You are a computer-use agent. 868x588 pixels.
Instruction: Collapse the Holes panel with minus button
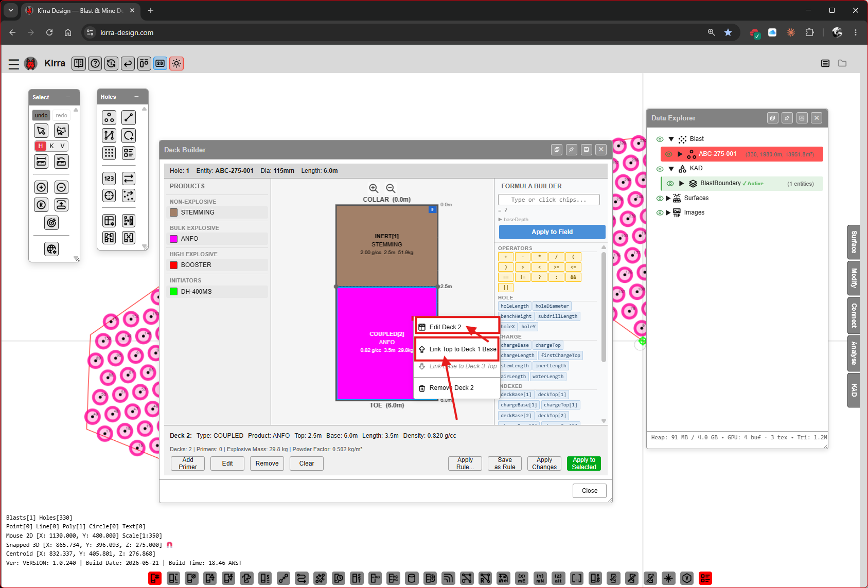136,97
